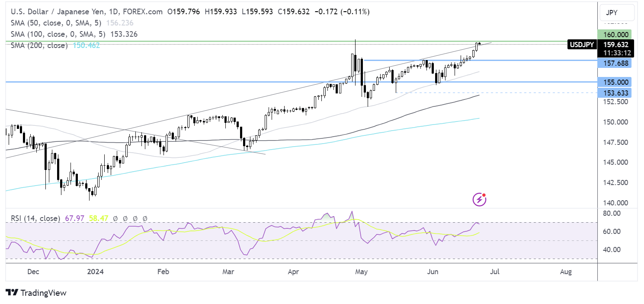Click the RSI 60.00 axis label
The width and height of the screenshot is (644, 304).
point(613,231)
